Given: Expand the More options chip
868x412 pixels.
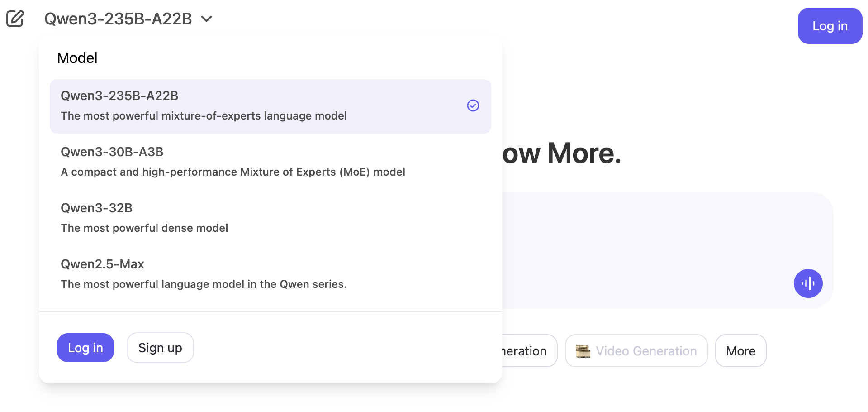Looking at the screenshot, I should (740, 351).
